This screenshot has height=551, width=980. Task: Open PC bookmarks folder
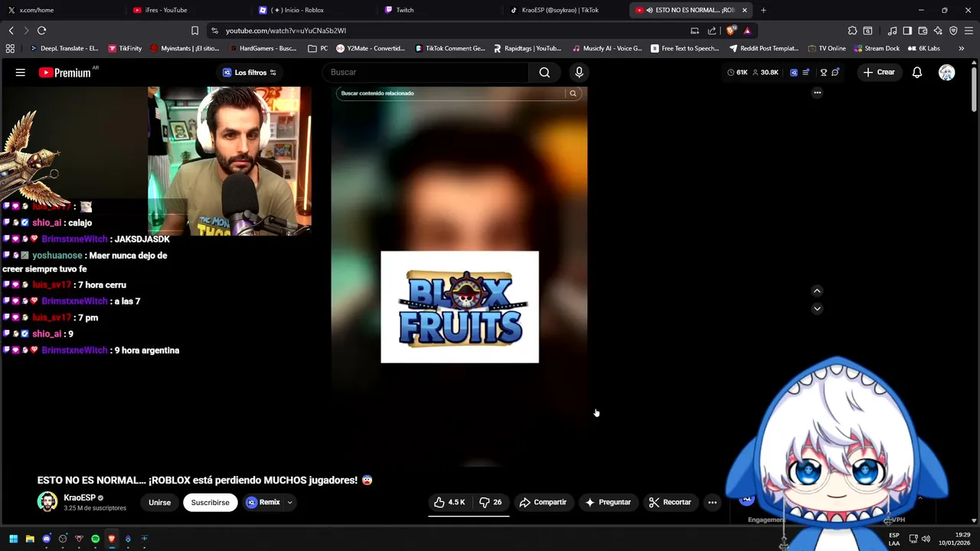point(318,48)
